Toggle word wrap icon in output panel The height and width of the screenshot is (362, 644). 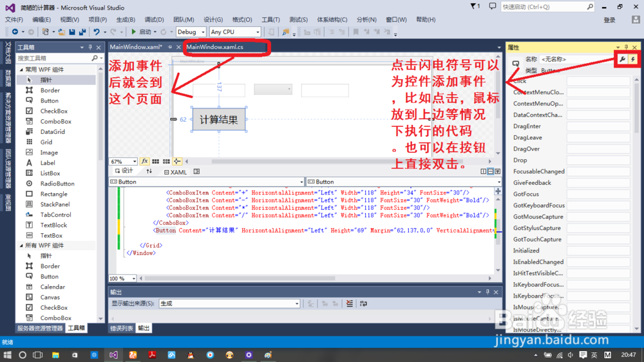[363, 303]
